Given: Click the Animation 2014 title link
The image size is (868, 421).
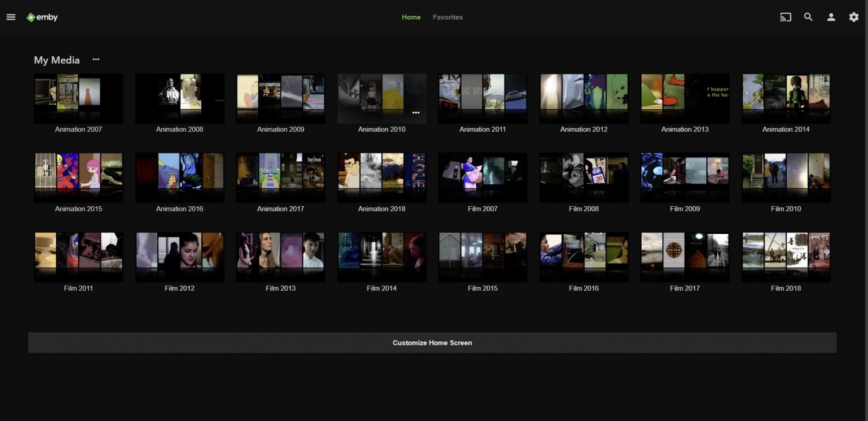Looking at the screenshot, I should pos(786,130).
